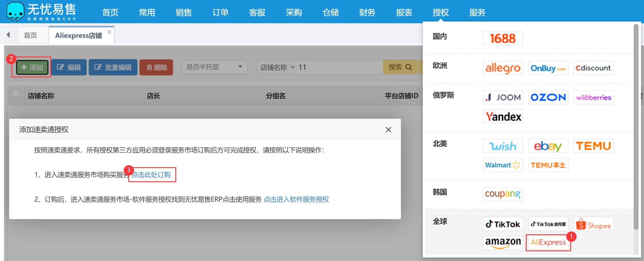Select the Shopee platform logo
644x261 pixels.
[x=593, y=224]
